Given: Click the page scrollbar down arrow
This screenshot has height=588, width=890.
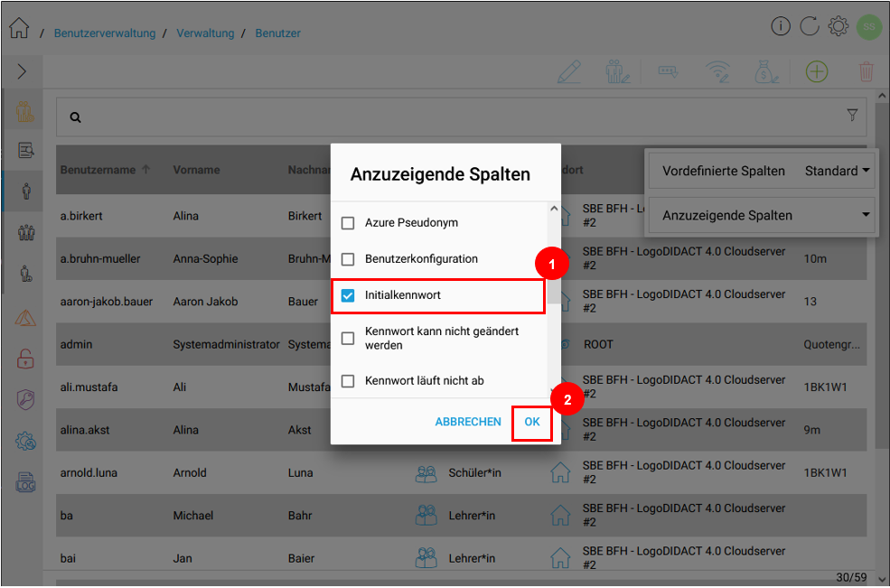Looking at the screenshot, I should [882, 580].
